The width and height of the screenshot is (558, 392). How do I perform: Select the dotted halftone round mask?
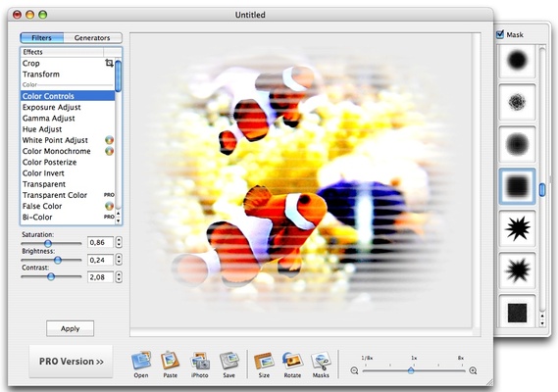click(x=517, y=144)
